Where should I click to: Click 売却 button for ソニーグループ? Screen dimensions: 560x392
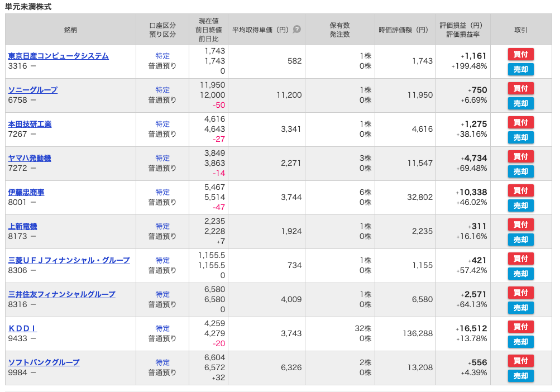[x=521, y=103]
